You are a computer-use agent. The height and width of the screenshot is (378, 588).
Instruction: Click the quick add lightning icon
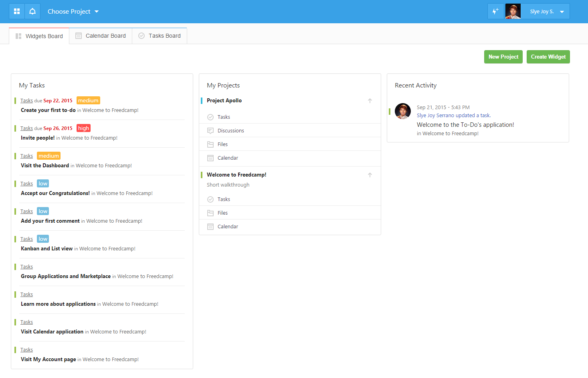click(495, 11)
